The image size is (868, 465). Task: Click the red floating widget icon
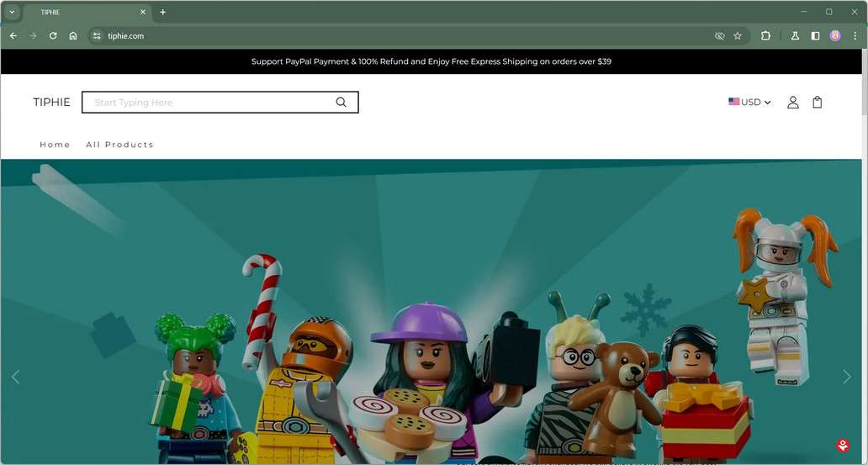click(843, 445)
